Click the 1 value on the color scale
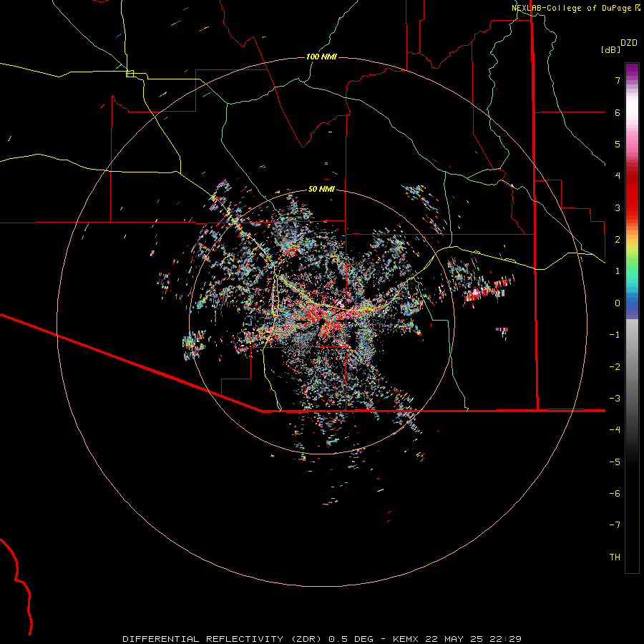Image resolution: width=644 pixels, height=644 pixels. (618, 271)
